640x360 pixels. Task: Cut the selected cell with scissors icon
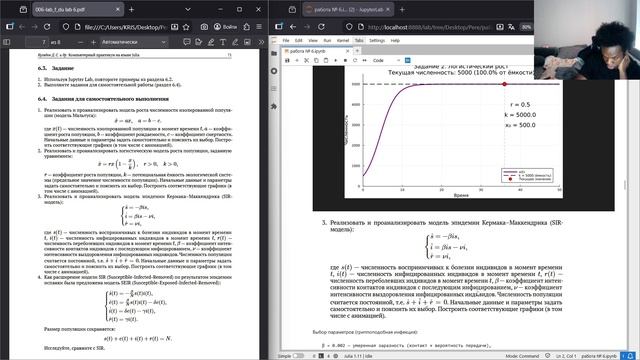click(x=307, y=60)
